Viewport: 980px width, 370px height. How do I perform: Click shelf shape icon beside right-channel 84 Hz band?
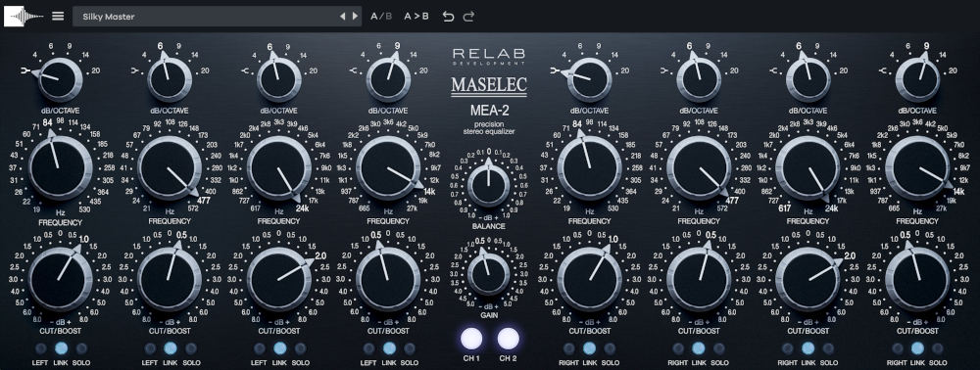[x=555, y=70]
